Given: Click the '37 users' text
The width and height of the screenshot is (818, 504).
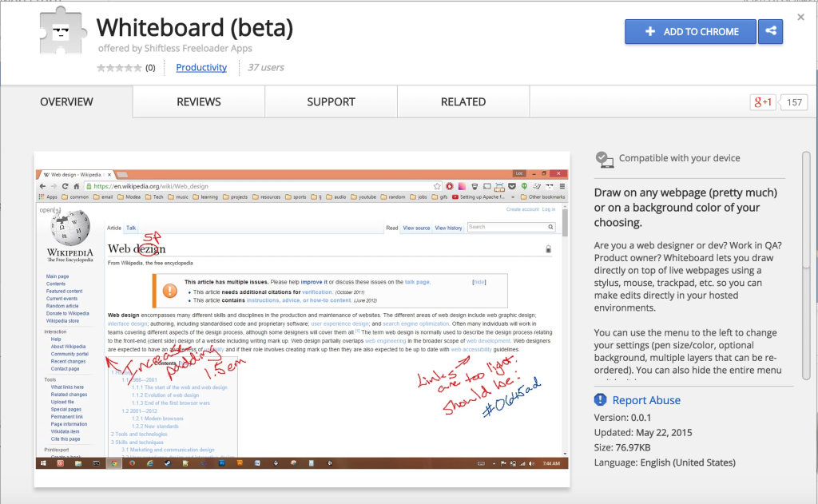Looking at the screenshot, I should pos(266,67).
